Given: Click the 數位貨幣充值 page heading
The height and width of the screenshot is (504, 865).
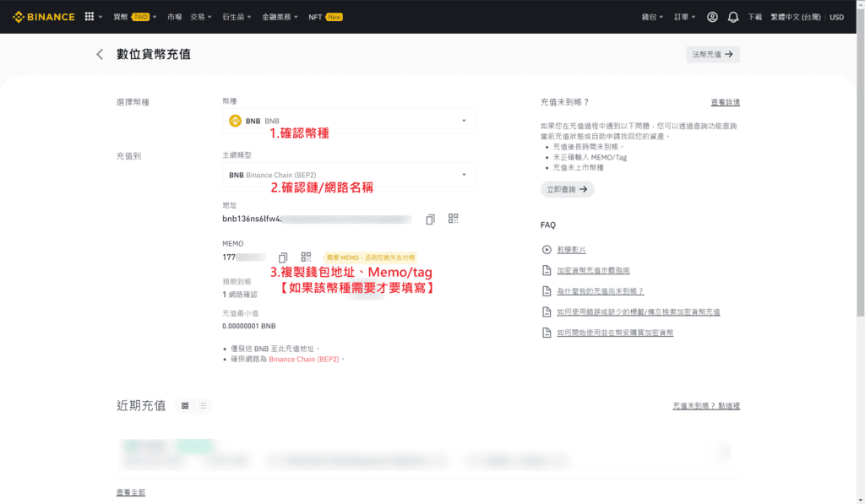Looking at the screenshot, I should 154,54.
